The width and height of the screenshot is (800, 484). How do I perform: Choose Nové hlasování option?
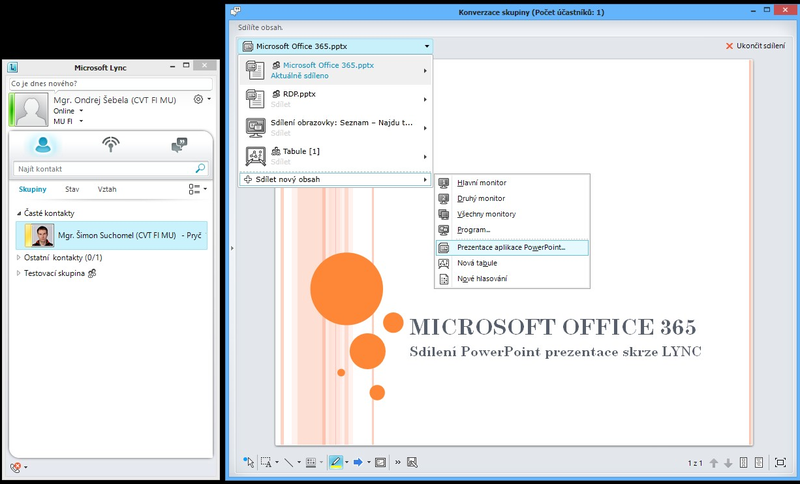tap(512, 279)
